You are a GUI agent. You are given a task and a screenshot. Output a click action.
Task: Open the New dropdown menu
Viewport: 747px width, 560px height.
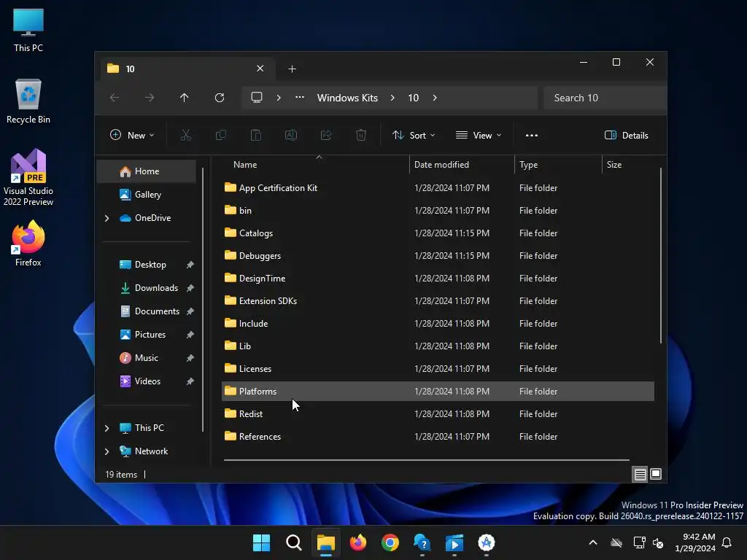point(132,135)
